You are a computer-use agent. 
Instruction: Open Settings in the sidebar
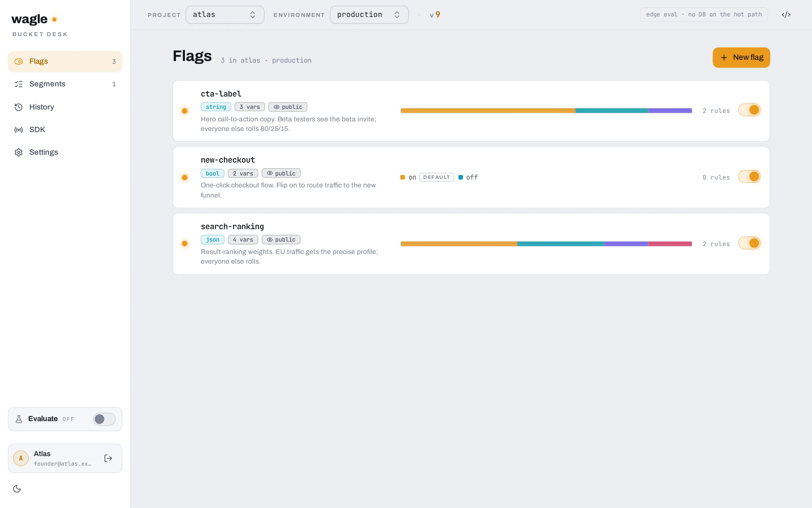tap(65, 152)
